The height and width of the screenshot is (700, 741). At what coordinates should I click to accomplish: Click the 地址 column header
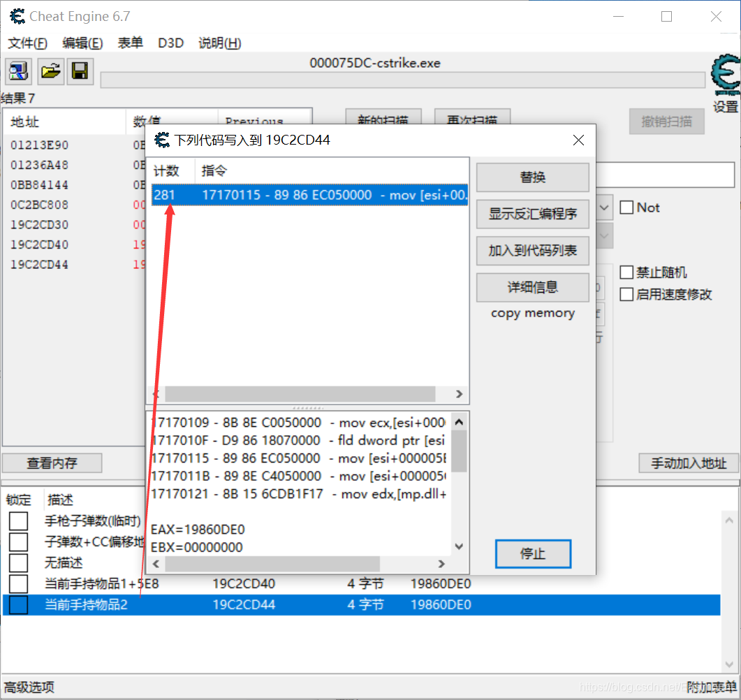[65, 122]
